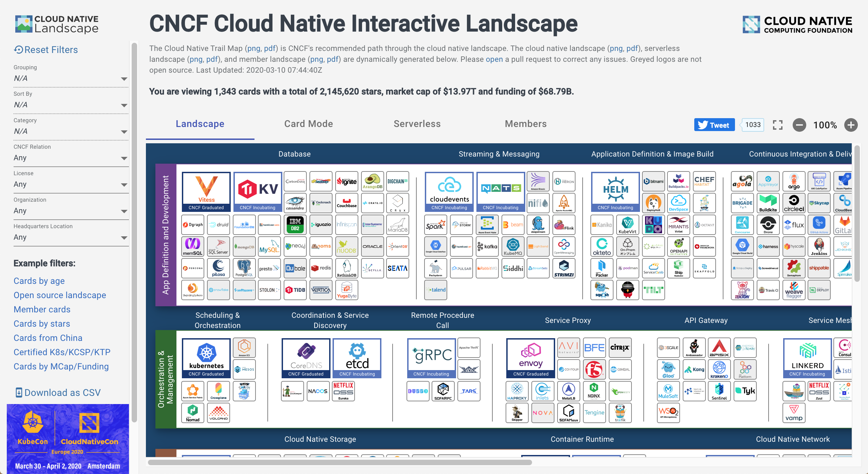
Task: Click the Envoy CNCF Graduated icon
Action: [x=530, y=357]
